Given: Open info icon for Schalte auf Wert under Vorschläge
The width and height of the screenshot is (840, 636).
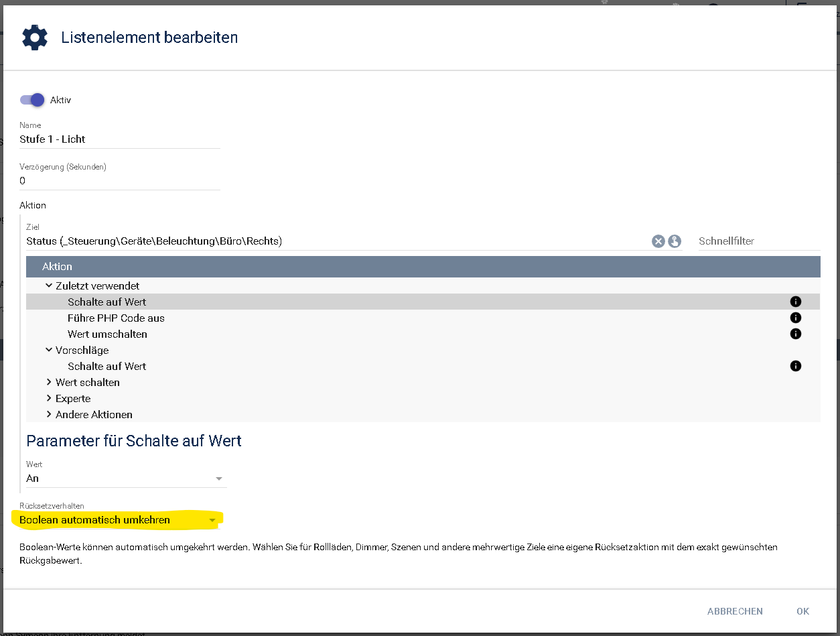Looking at the screenshot, I should pos(796,366).
